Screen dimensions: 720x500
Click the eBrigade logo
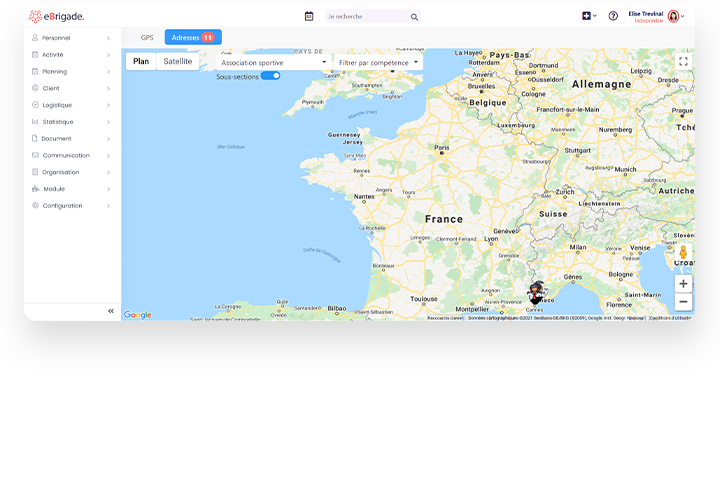click(x=56, y=16)
